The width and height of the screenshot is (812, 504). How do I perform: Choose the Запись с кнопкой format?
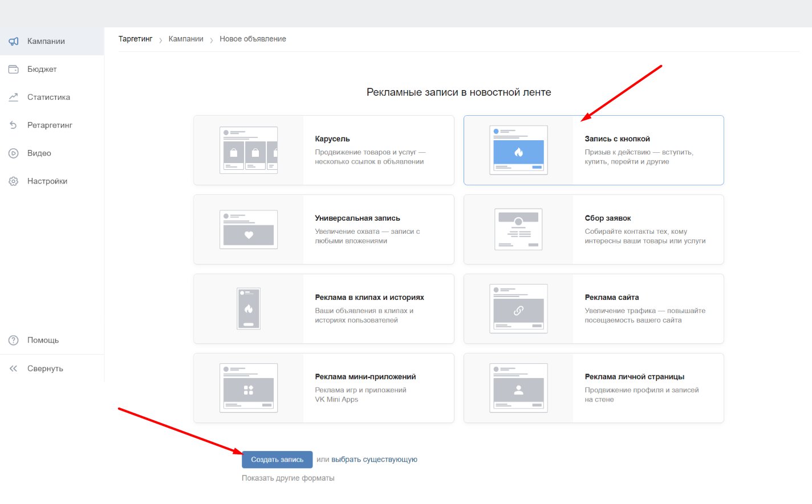point(593,151)
